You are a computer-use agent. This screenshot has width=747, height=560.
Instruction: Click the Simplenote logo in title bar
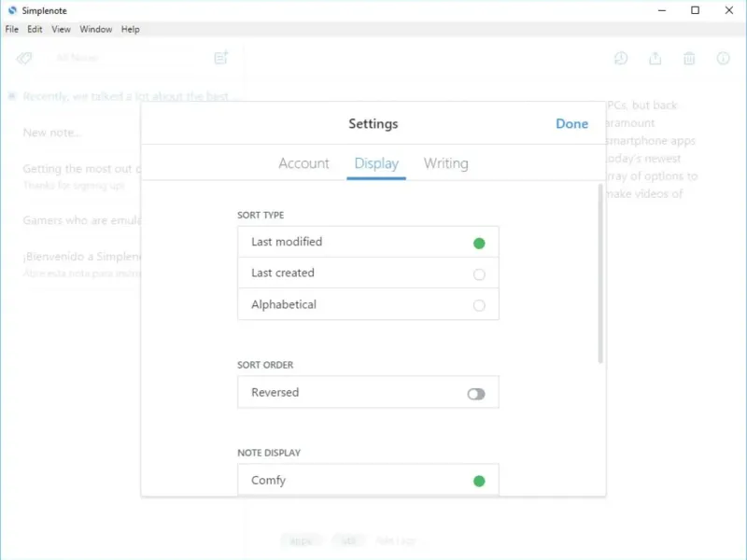pyautogui.click(x=12, y=10)
